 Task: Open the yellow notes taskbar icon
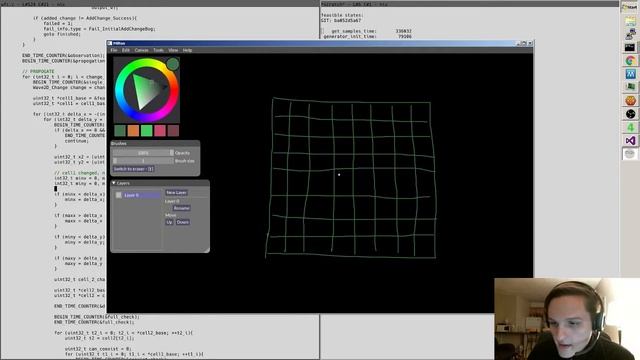630,21
